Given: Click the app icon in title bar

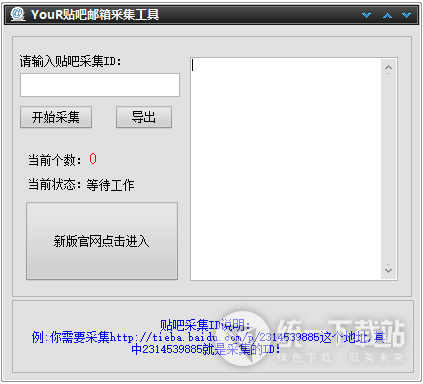Looking at the screenshot, I should click(17, 14).
